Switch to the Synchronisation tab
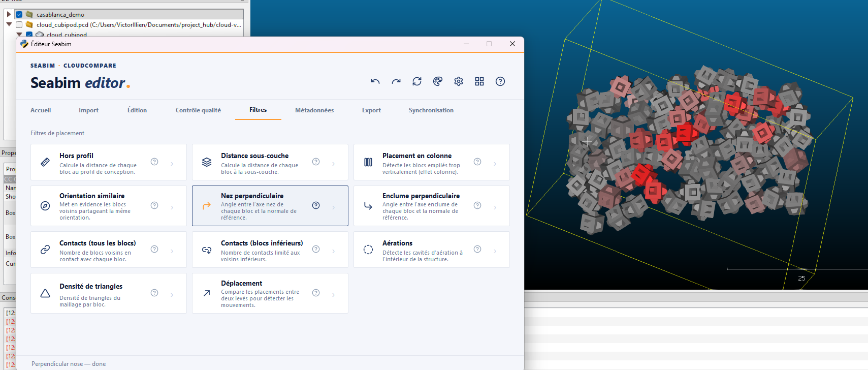Image resolution: width=868 pixels, height=370 pixels. [431, 110]
